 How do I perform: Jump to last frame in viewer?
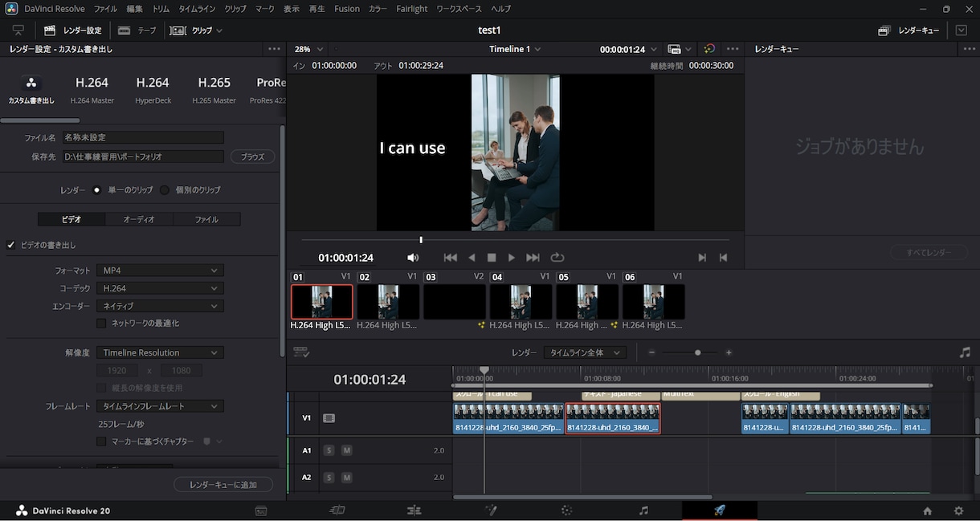(x=533, y=258)
